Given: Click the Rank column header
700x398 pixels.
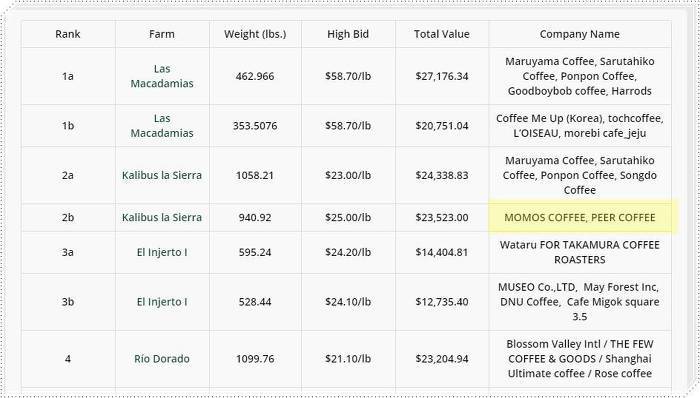Looking at the screenshot, I should [x=68, y=34].
